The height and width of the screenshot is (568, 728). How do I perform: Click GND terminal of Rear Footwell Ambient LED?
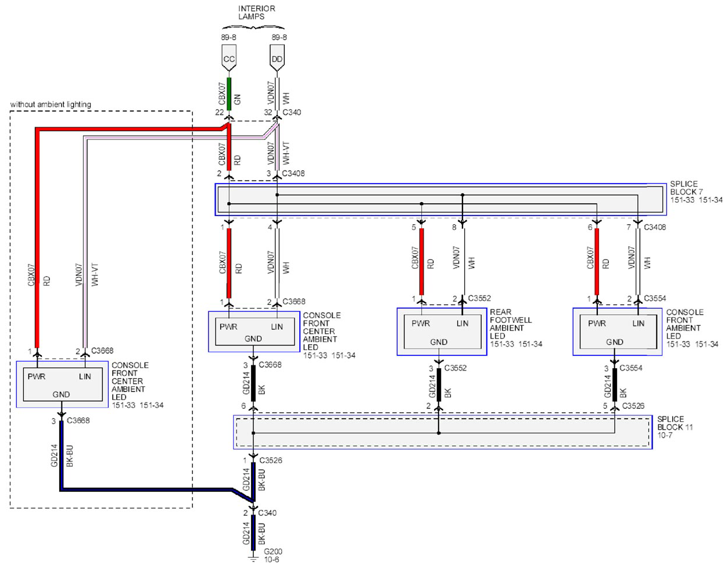(439, 342)
